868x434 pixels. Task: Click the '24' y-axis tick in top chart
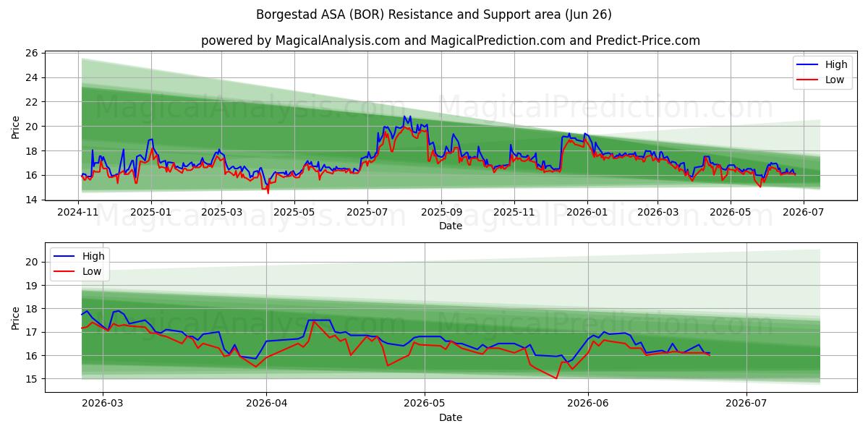[31, 78]
